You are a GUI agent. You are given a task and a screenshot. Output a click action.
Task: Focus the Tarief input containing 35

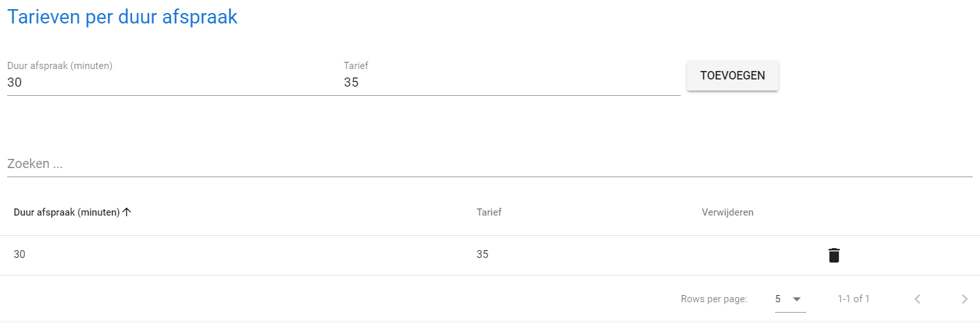click(511, 83)
